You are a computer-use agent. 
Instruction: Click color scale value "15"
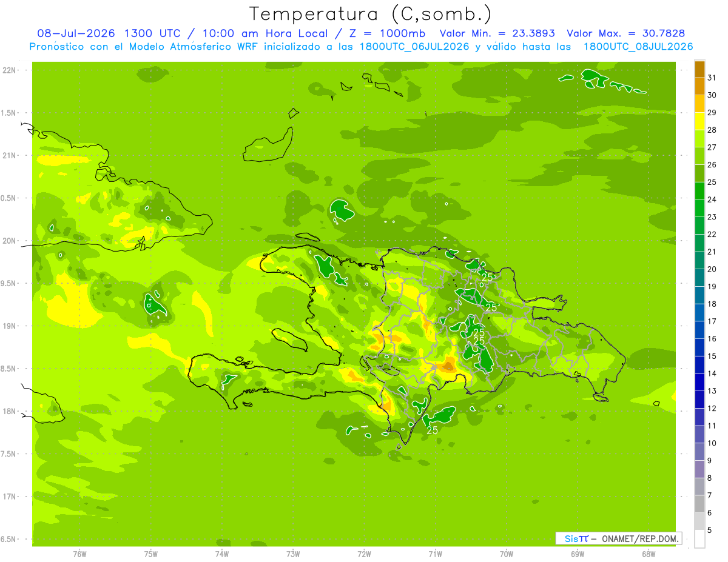(713, 356)
